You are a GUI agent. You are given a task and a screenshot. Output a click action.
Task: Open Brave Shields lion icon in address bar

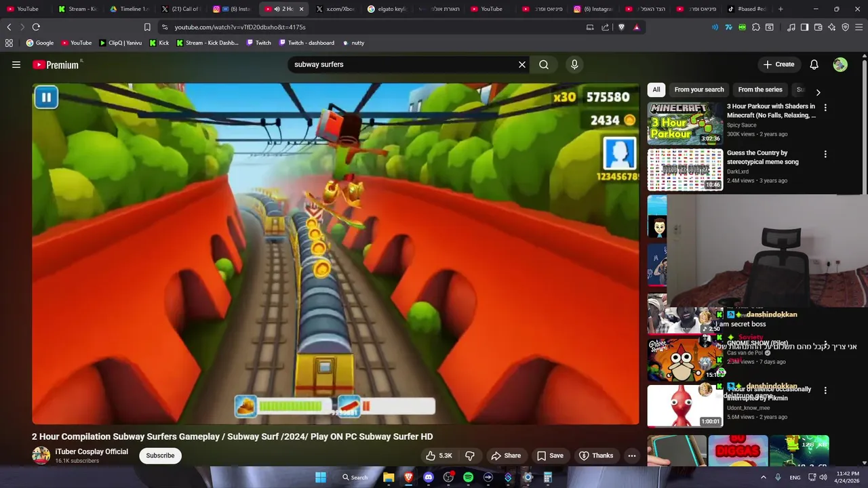coord(621,27)
